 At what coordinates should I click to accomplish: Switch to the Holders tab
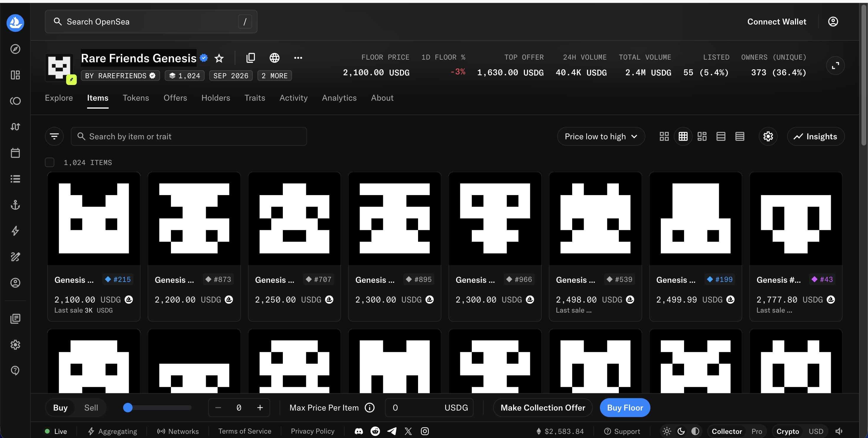click(216, 98)
